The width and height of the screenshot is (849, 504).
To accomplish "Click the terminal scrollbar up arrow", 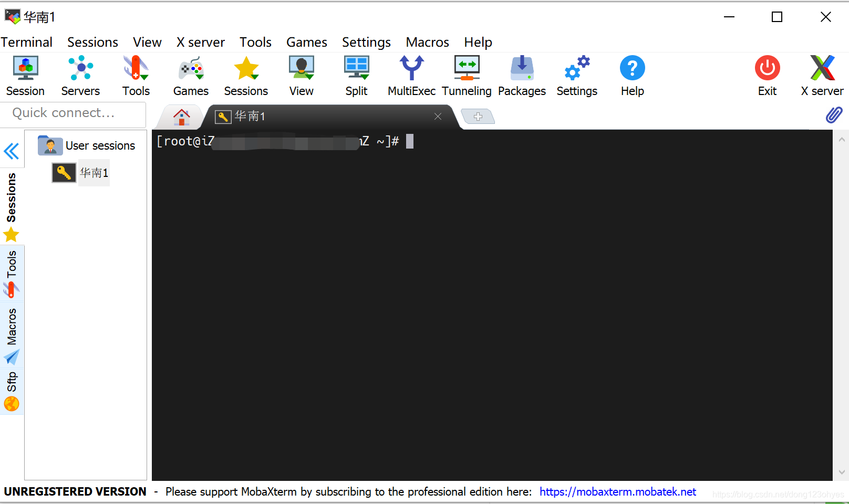I will (x=841, y=140).
